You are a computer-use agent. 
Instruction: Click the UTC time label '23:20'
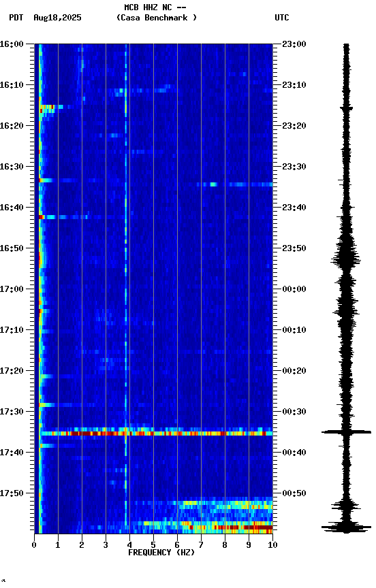(294, 126)
